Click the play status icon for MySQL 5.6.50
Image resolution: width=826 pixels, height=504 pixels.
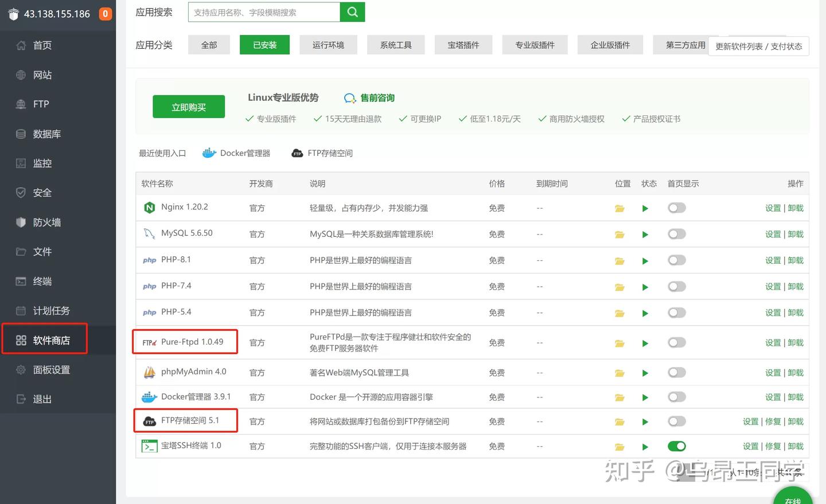[645, 235]
